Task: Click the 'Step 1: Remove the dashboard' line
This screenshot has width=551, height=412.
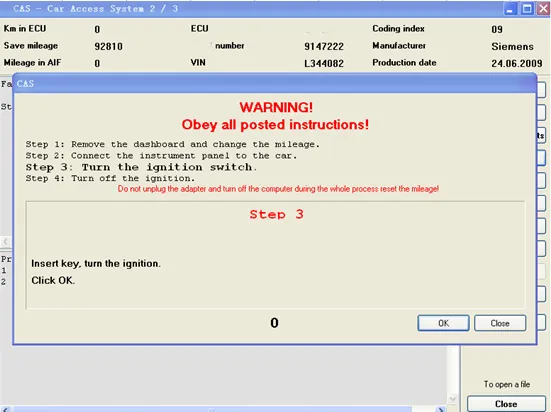Action: [173, 144]
